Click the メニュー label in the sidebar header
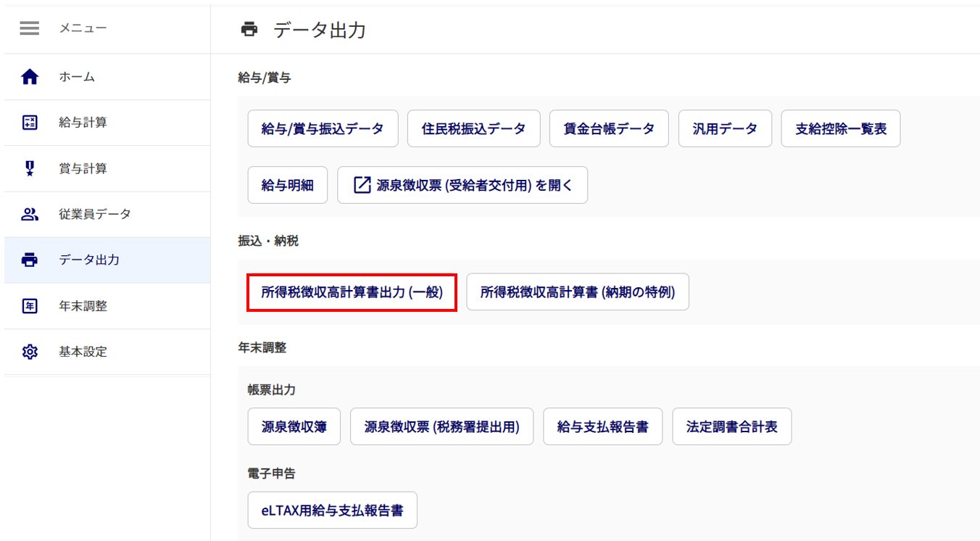The image size is (980, 541). [x=83, y=28]
